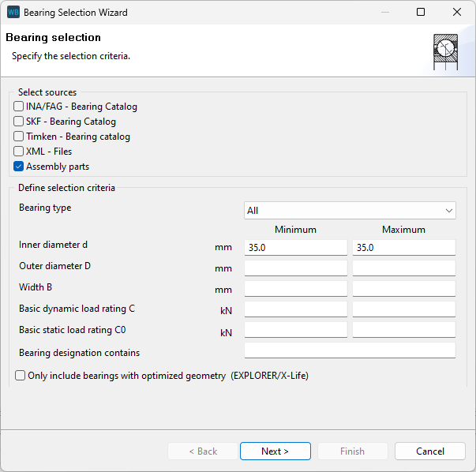Click the Inner diameter d minimum field

pos(295,248)
